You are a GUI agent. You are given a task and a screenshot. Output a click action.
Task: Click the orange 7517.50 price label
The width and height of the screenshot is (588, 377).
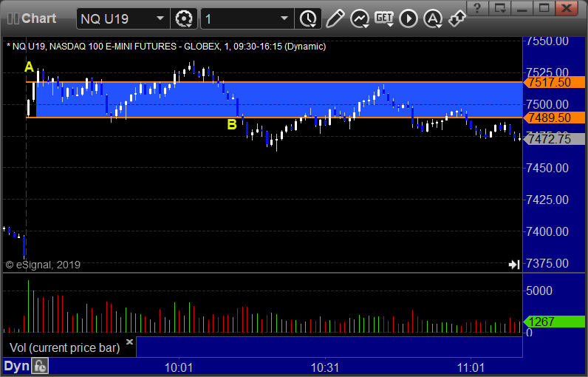coord(554,82)
